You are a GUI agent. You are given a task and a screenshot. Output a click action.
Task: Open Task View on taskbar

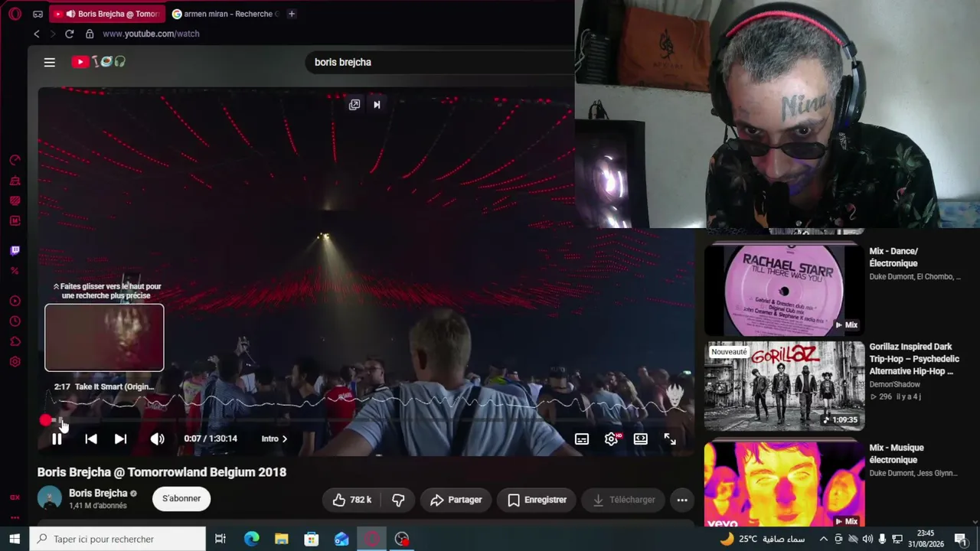(220, 539)
